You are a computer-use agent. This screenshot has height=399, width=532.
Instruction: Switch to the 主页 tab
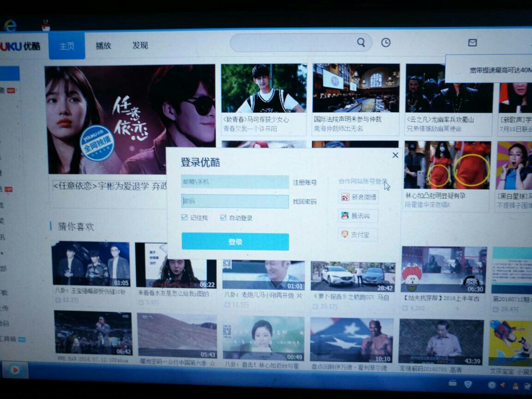coord(67,45)
